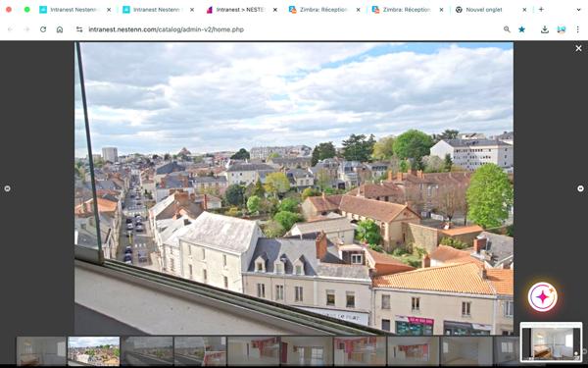Click the Zimbra favicon on first Réception tab
This screenshot has height=368, width=588.
click(292, 10)
